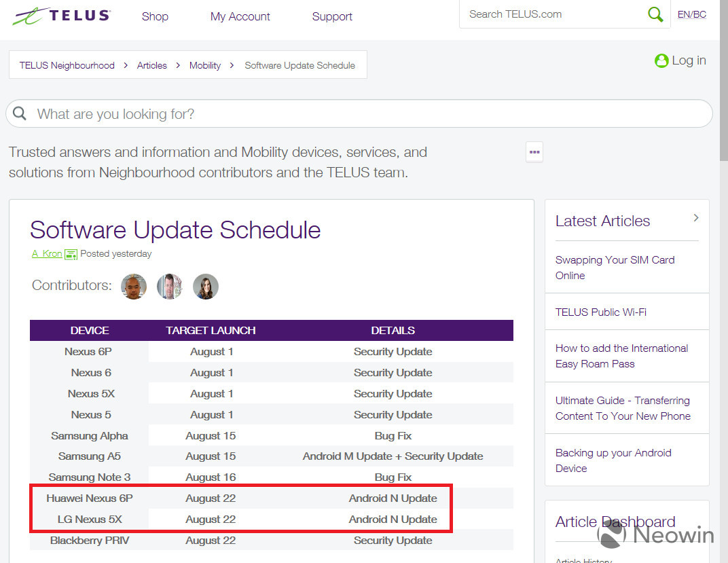Select the 'Nexus 6P' device cell
The image size is (728, 563).
pyautogui.click(x=88, y=352)
